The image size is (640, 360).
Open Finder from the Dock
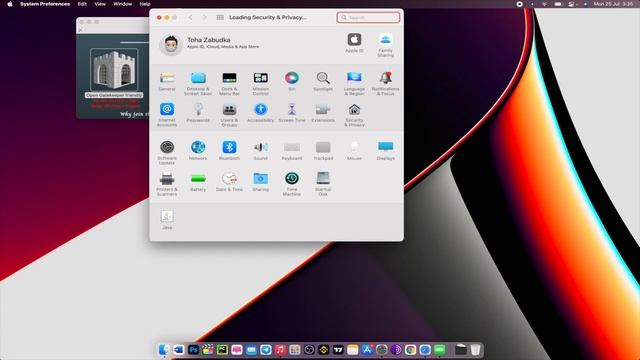tap(164, 350)
